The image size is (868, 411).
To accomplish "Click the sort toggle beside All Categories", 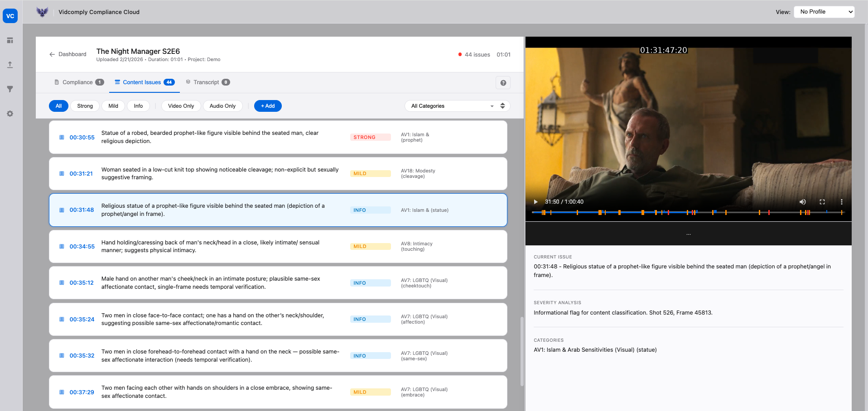I will point(502,106).
